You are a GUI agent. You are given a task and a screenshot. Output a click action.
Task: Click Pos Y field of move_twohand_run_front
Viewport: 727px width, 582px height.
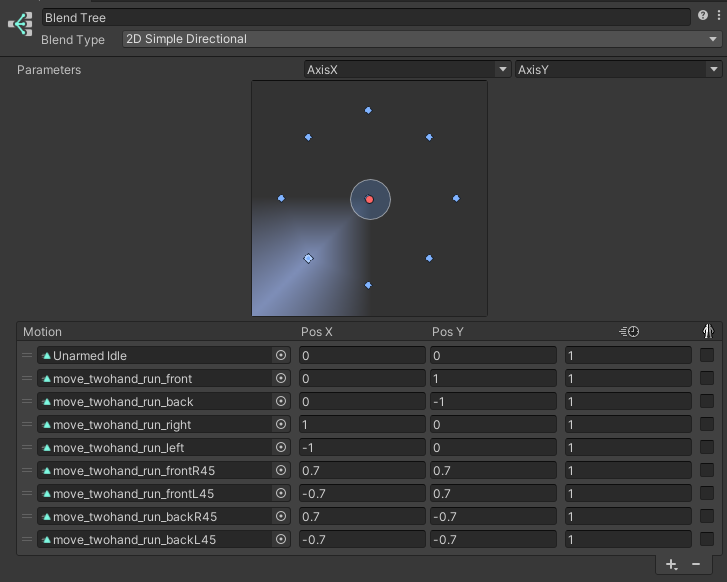pos(493,378)
